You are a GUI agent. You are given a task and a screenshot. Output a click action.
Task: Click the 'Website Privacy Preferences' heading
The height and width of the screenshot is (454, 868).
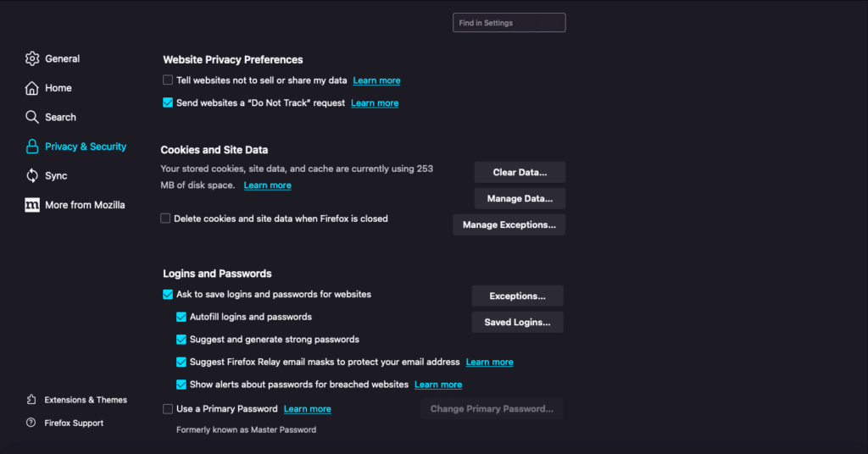233,60
